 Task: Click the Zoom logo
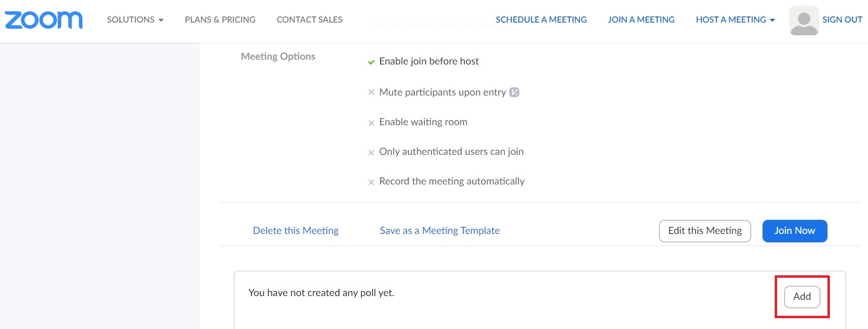43,20
